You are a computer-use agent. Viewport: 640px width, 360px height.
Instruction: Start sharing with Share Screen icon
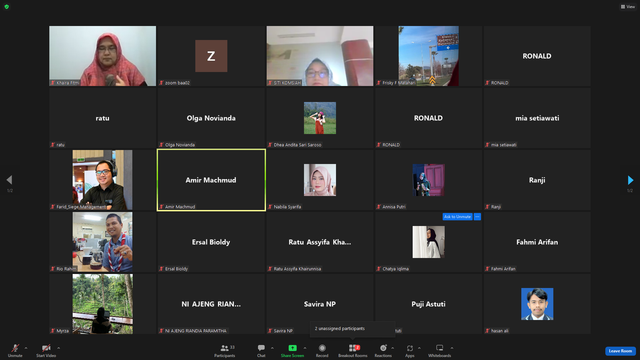coord(292,348)
